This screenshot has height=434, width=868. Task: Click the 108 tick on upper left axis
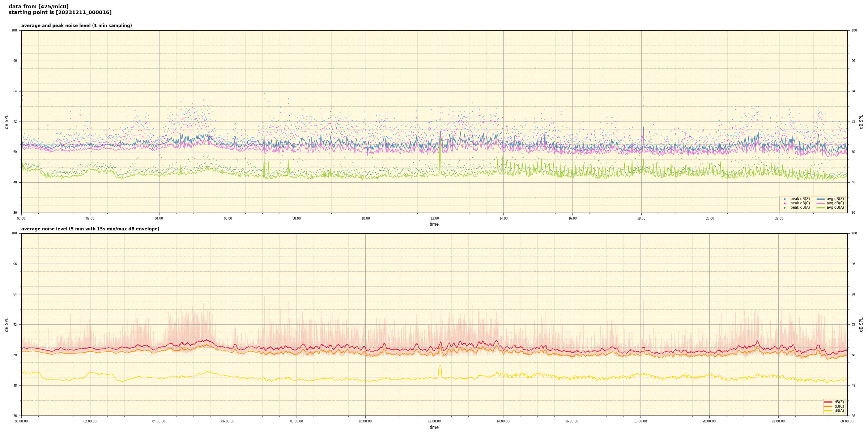click(x=14, y=30)
